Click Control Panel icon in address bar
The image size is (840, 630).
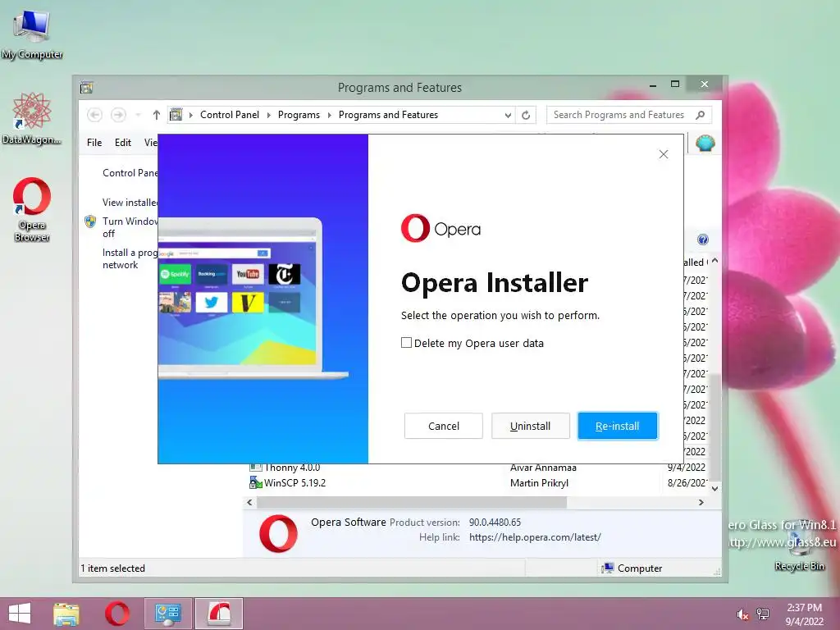pos(176,115)
